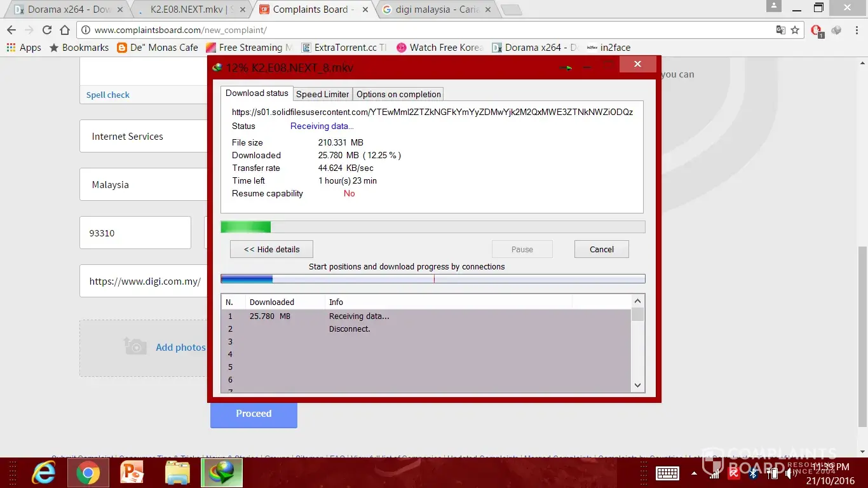
Task: Click the Downloaded column header
Action: 285,302
